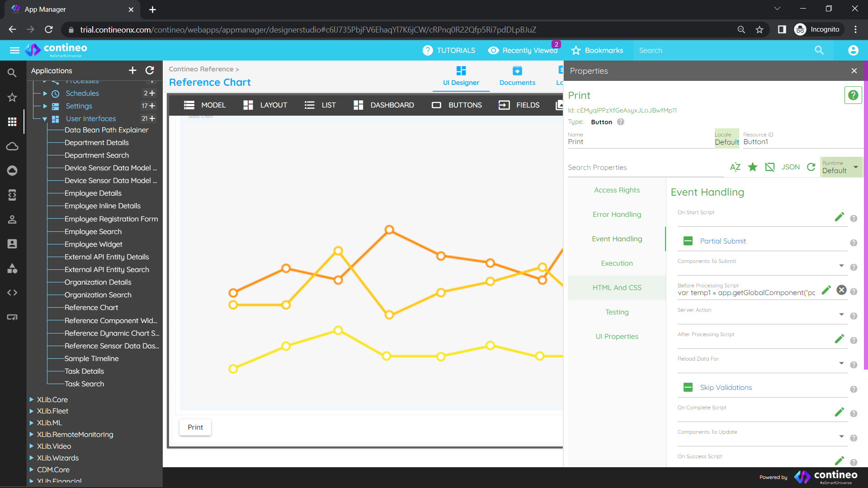868x488 pixels.
Task: Refresh the Applications tree
Action: [150, 70]
